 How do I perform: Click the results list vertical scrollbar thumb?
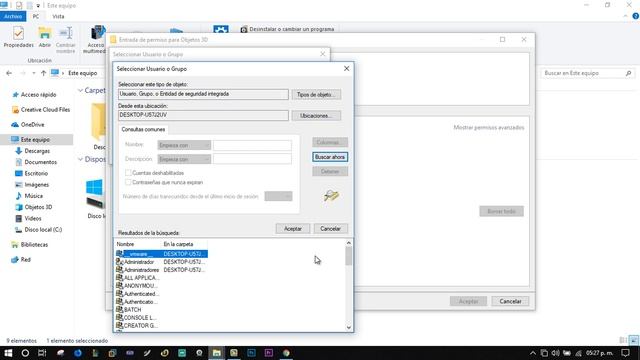coord(349,256)
